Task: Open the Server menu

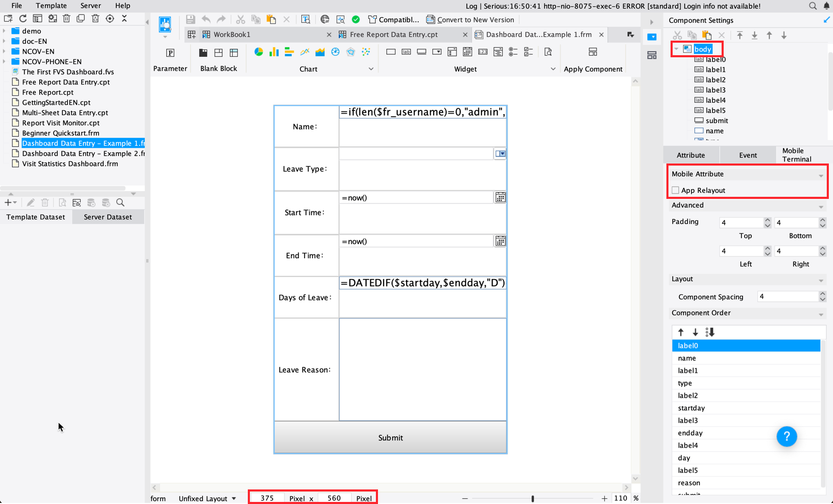Action: [x=91, y=6]
